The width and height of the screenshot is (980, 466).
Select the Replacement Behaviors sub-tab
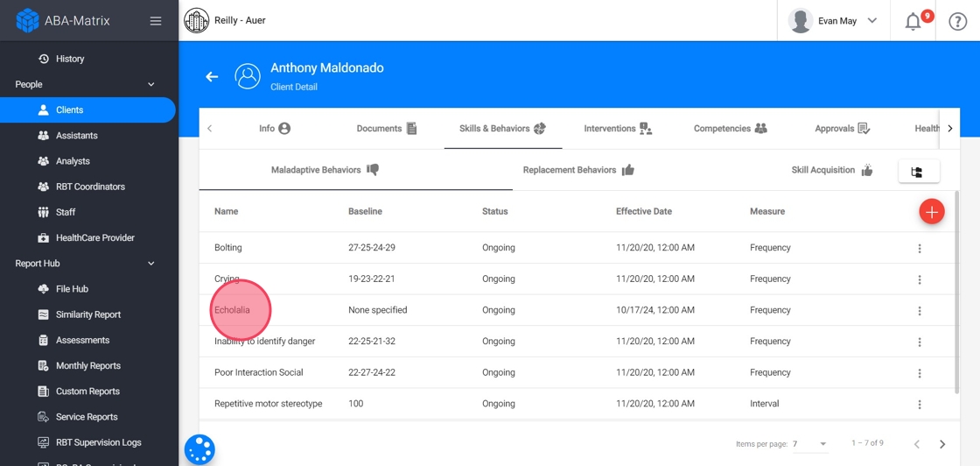[x=578, y=170]
